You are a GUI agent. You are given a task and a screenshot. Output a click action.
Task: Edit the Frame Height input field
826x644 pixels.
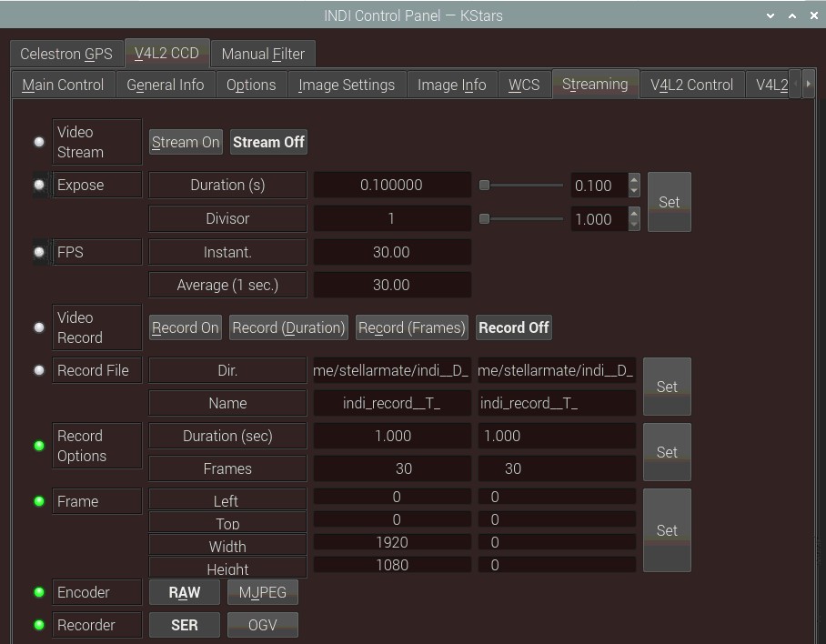(557, 565)
